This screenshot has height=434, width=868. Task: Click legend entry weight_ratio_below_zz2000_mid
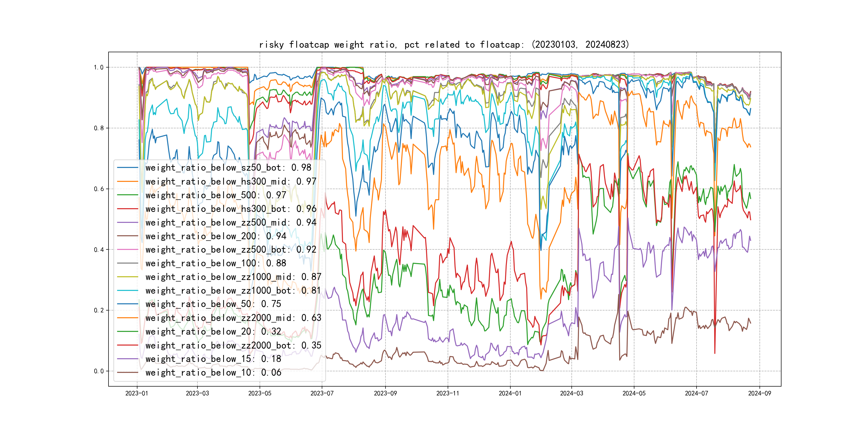(233, 318)
